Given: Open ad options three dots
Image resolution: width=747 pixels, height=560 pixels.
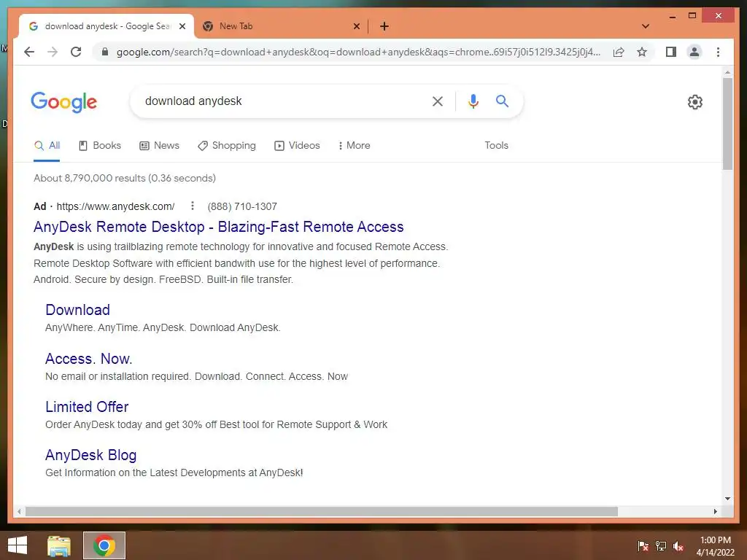Looking at the screenshot, I should [x=192, y=206].
